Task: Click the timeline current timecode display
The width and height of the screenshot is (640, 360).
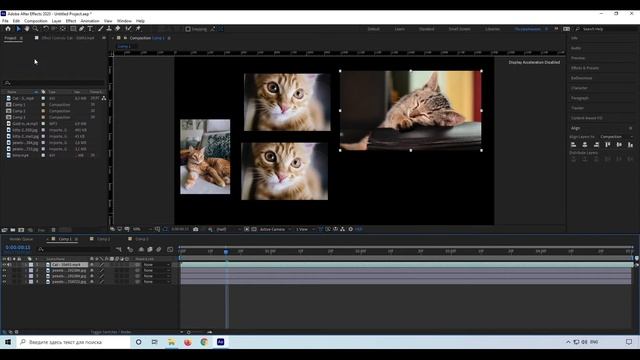Action: (x=18, y=247)
